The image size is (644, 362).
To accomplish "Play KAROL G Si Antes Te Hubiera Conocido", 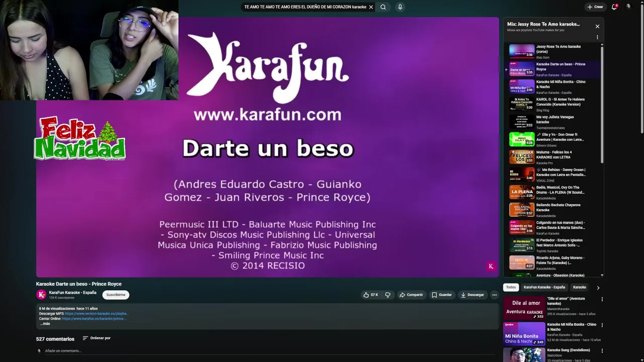I will (552, 105).
